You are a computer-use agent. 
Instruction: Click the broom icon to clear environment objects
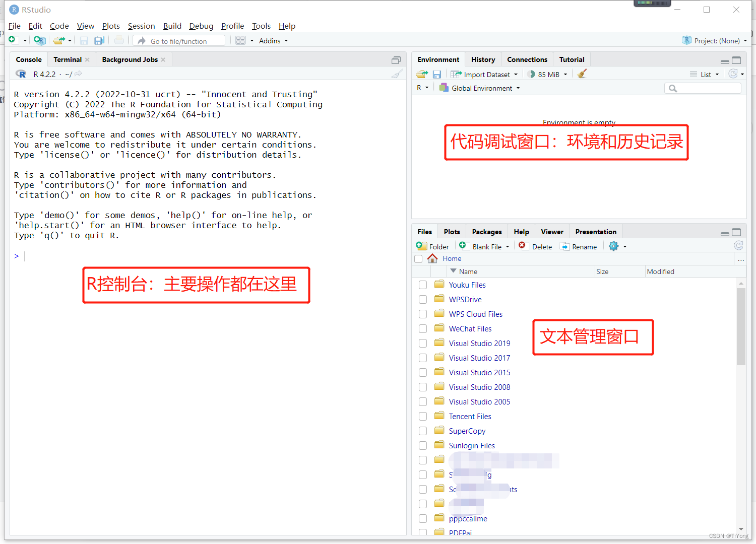pyautogui.click(x=582, y=74)
